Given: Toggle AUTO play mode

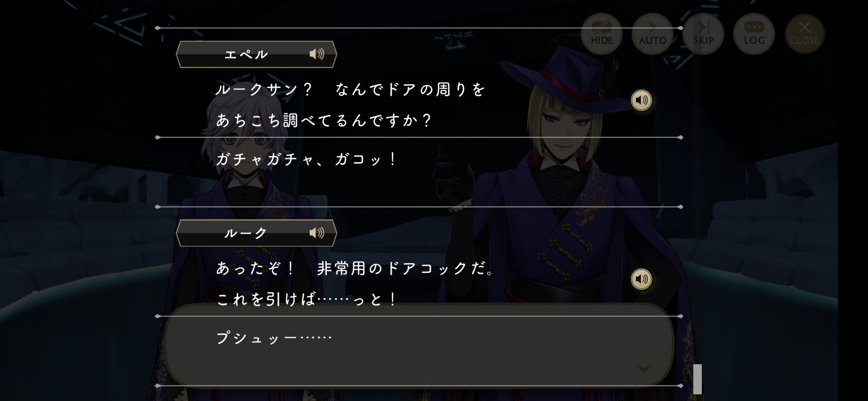Looking at the screenshot, I should pyautogui.click(x=652, y=34).
